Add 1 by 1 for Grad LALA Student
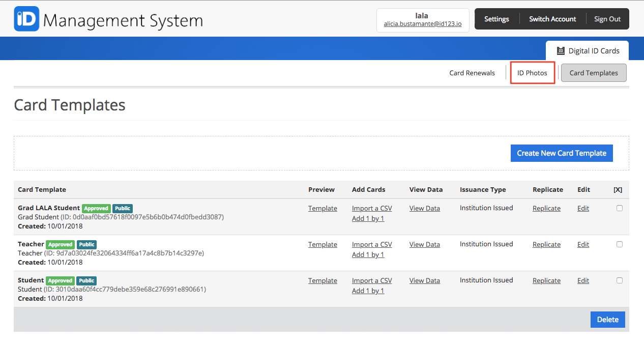The width and height of the screenshot is (644, 343). pyautogui.click(x=368, y=218)
